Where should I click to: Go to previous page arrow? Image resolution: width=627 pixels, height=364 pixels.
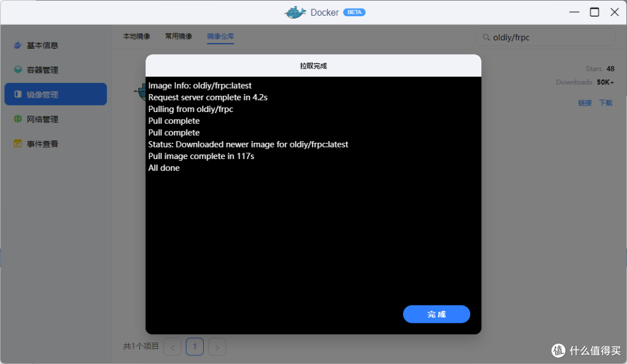point(172,347)
